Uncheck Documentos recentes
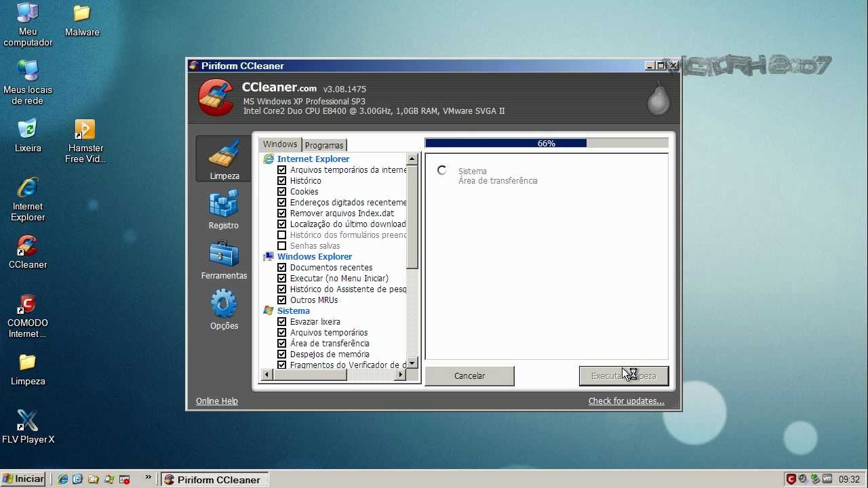The height and width of the screenshot is (488, 868). tap(282, 268)
